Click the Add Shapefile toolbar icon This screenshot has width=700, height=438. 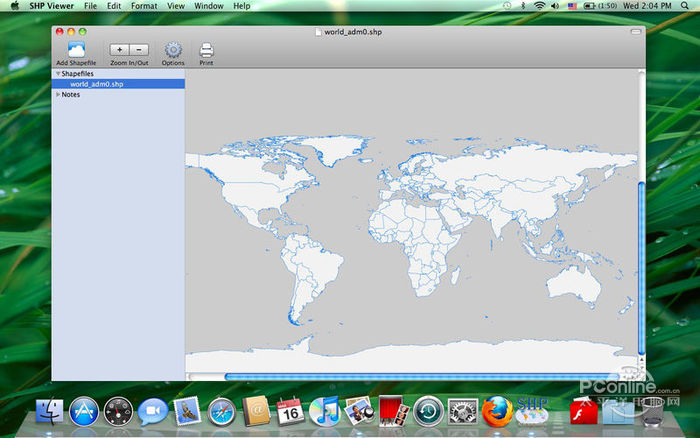[76, 50]
